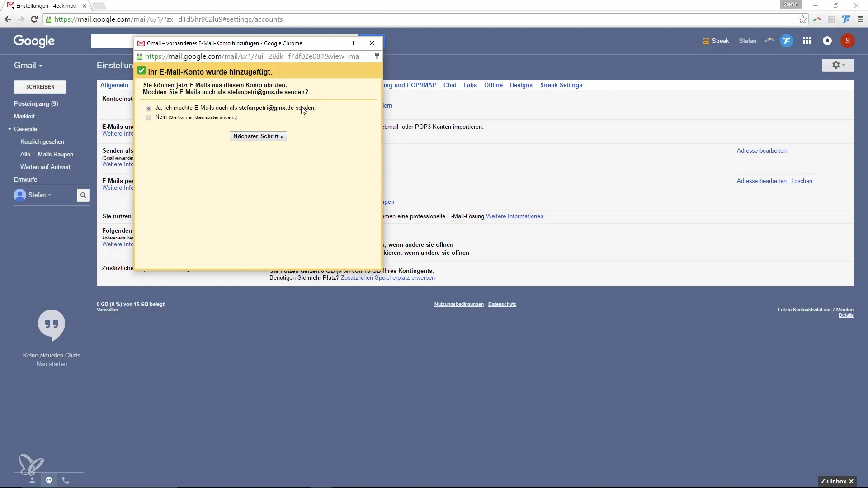Switch to the Chat settings tab
Screen dimensions: 868x488
450,85
